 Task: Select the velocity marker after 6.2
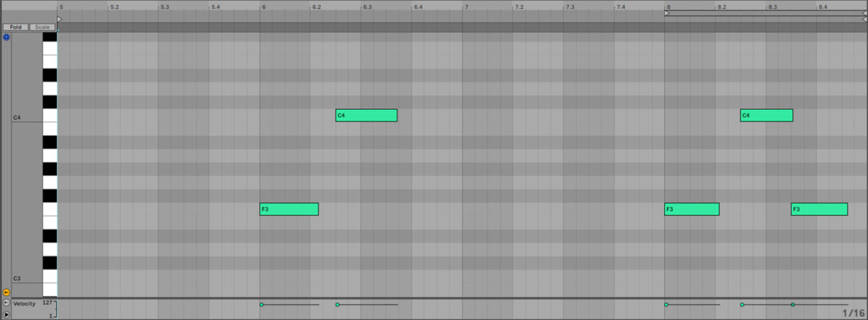click(337, 305)
